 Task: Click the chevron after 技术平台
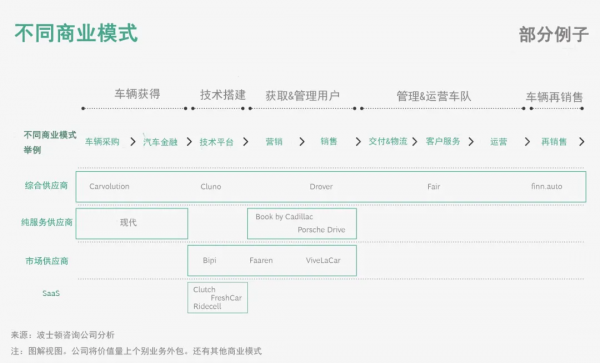pyautogui.click(x=246, y=142)
